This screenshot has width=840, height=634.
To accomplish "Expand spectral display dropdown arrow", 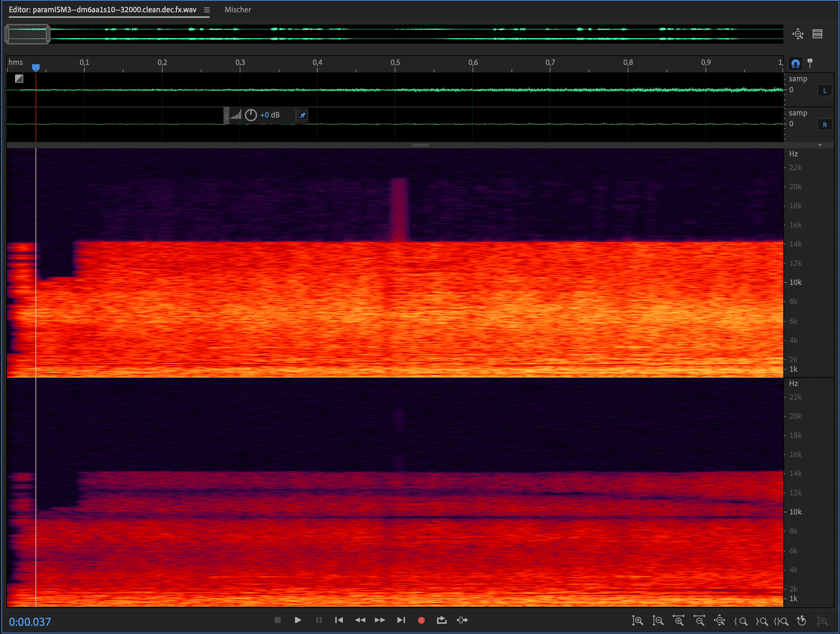I will (x=820, y=145).
